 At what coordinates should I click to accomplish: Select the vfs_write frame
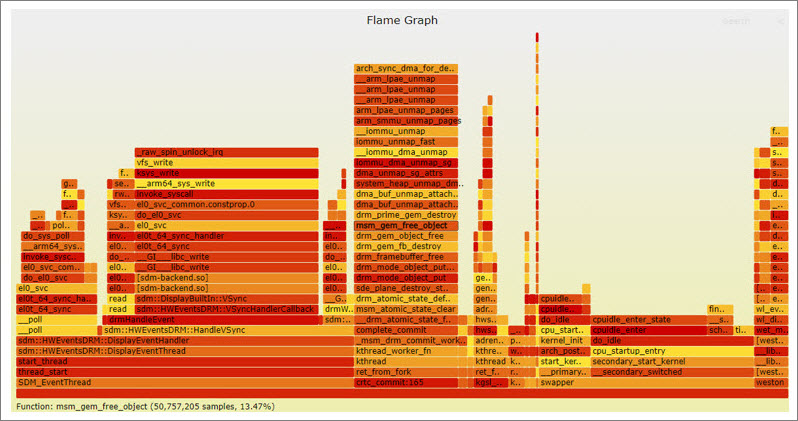coord(226,162)
